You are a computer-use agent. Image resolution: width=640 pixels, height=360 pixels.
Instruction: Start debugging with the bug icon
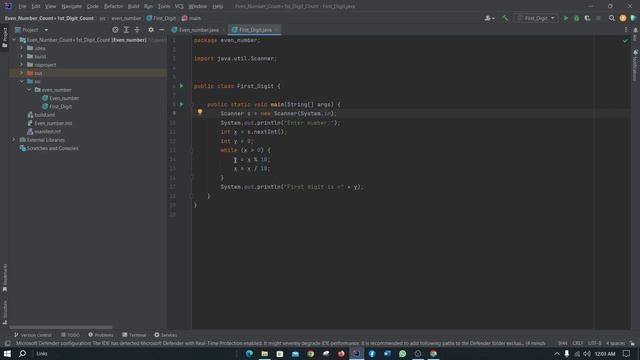(576, 18)
